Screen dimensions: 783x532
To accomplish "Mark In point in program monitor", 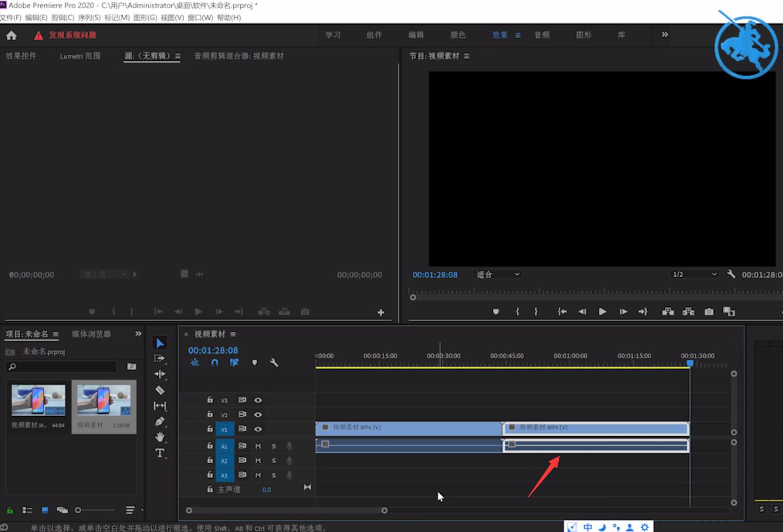I will click(x=518, y=312).
